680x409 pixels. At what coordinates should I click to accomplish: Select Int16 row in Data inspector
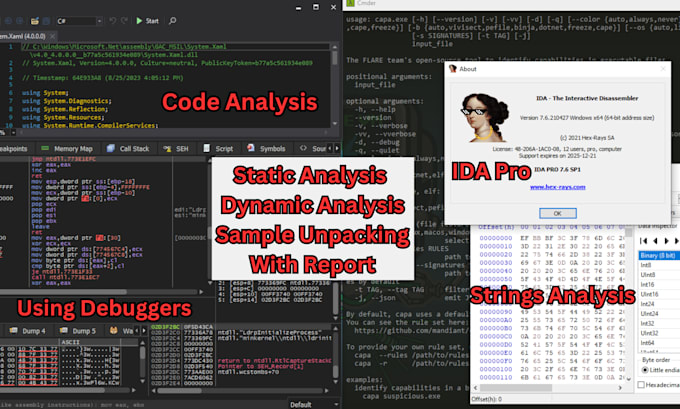(x=659, y=285)
